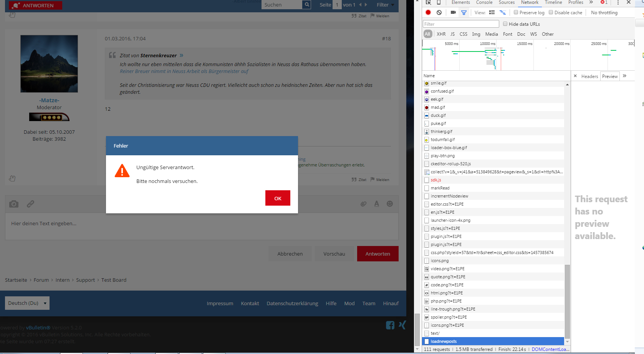Screen dimensions: 644x354
Task: Click the network Filter text field
Action: [461, 24]
